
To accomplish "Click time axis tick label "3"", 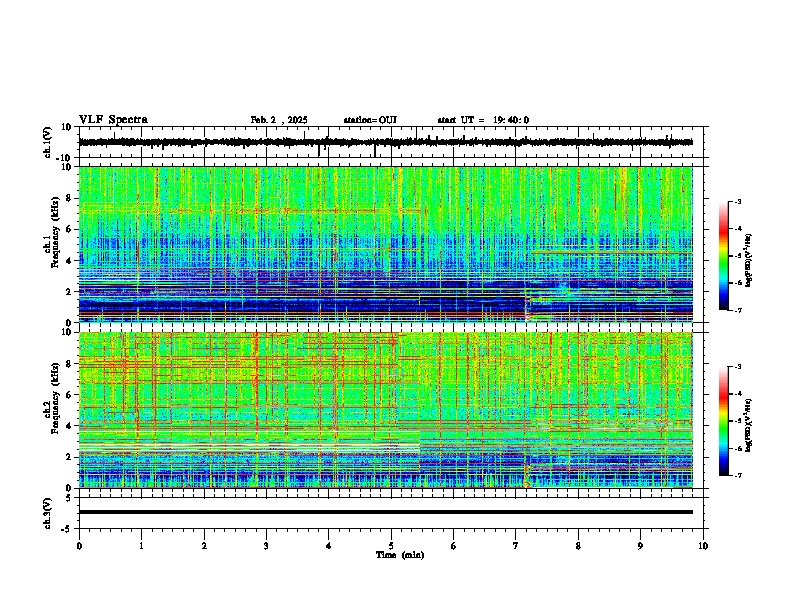I will coord(266,546).
